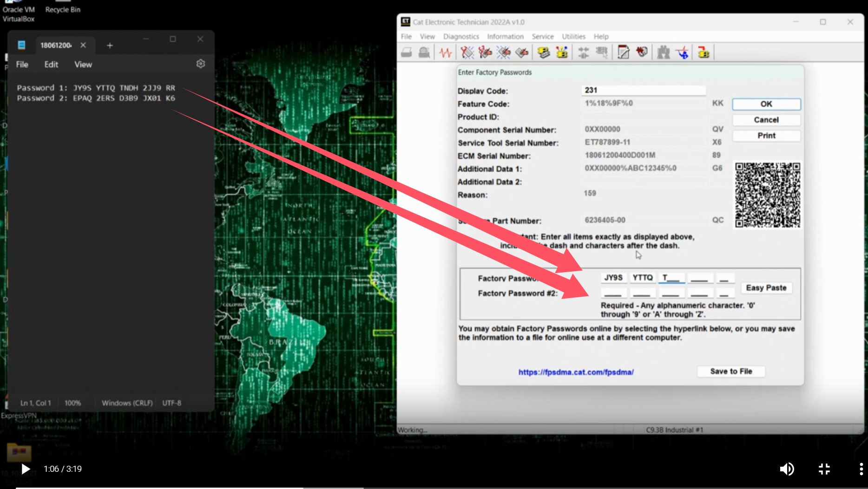The image size is (868, 489).
Task: Open Notepad Edit menu
Action: 51,65
